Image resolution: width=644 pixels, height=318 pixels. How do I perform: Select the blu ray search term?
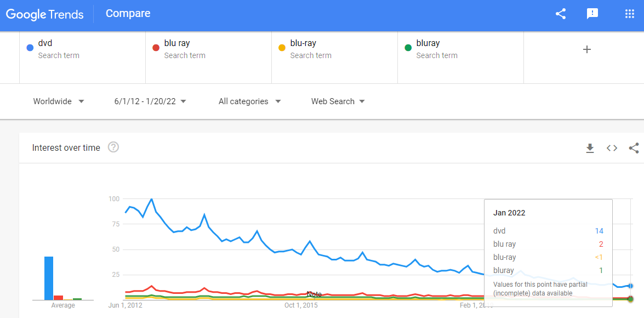[x=208, y=49]
